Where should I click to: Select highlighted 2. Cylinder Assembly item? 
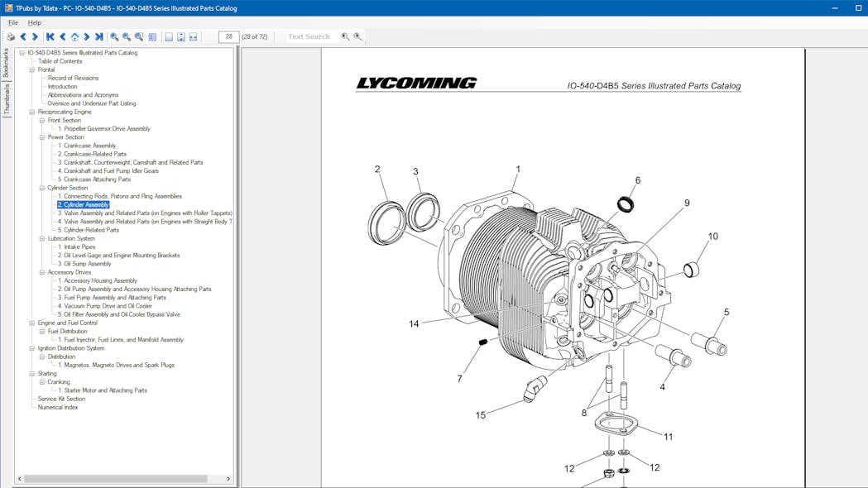83,205
